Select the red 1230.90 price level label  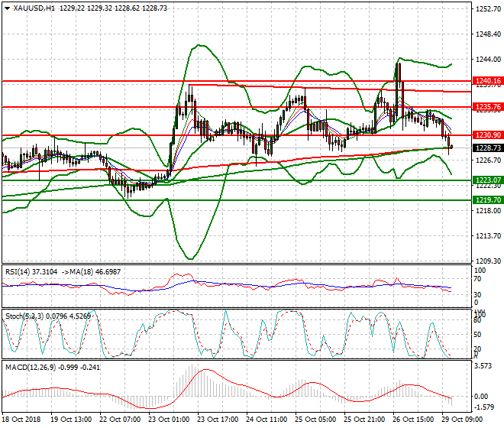(x=488, y=135)
